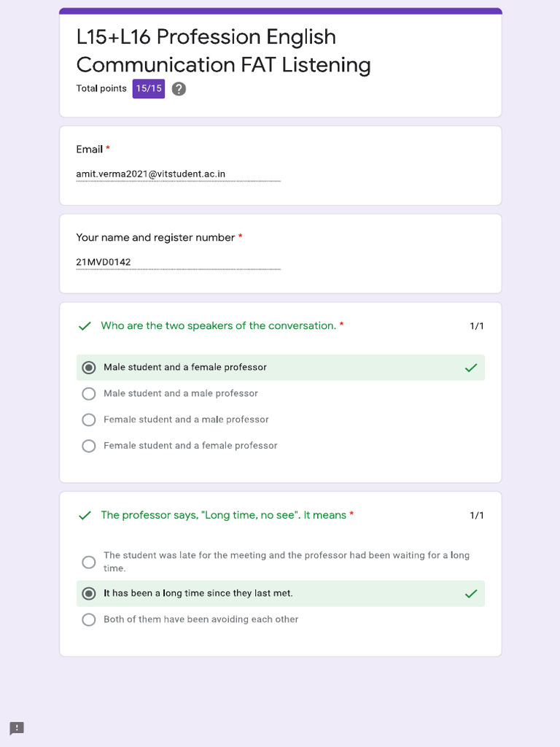The height and width of the screenshot is (747, 560).
Task: Focus the name and register number field
Action: (x=178, y=263)
